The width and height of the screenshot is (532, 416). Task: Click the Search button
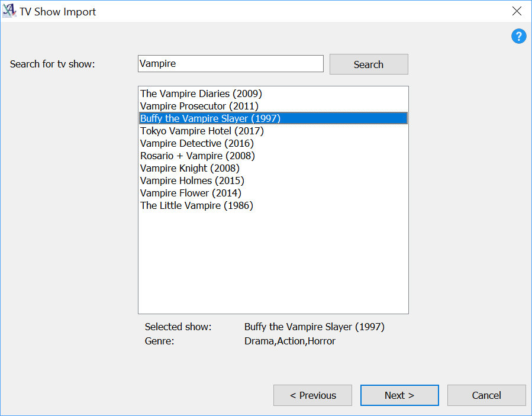[369, 65]
